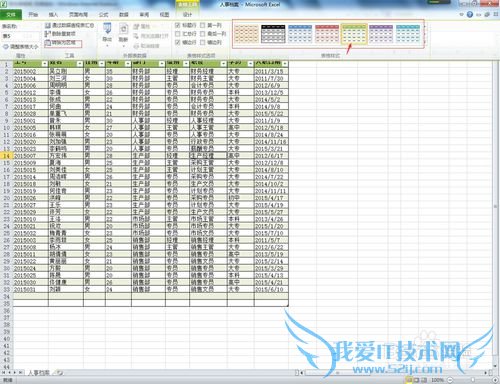Switch to the Review (审阅) tab
500x384 pixels.
tap(144, 14)
